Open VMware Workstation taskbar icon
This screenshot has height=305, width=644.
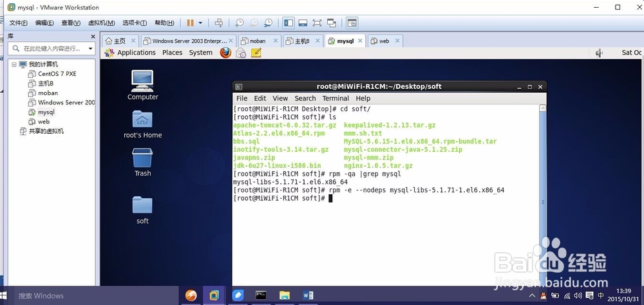pos(214,295)
